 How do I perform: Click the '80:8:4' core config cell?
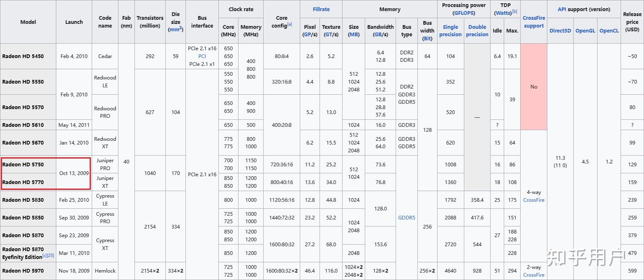click(282, 56)
